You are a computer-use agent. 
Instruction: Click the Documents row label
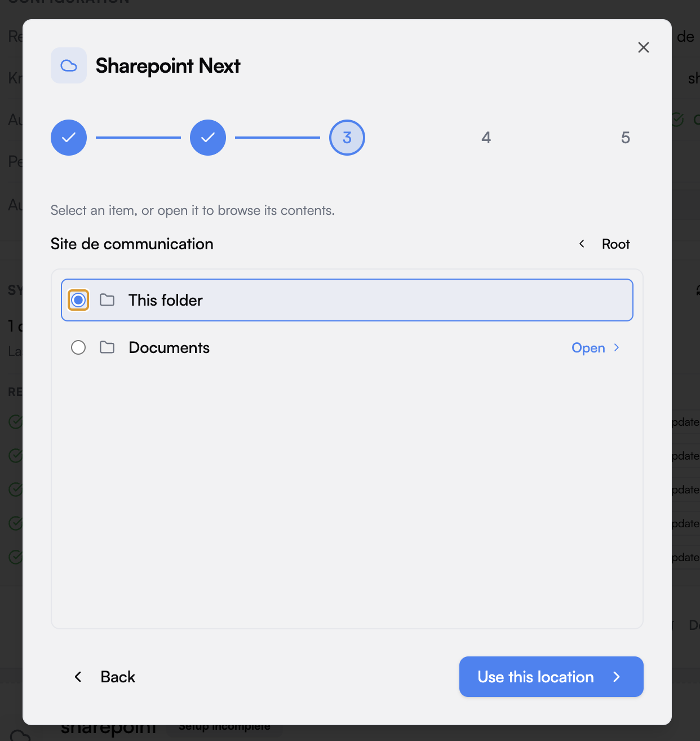click(169, 347)
